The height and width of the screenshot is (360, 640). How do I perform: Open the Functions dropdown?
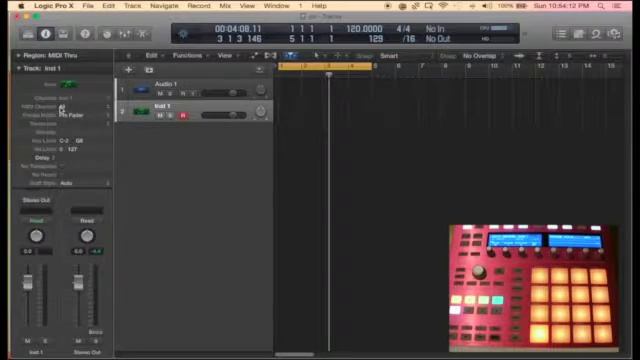coord(190,56)
